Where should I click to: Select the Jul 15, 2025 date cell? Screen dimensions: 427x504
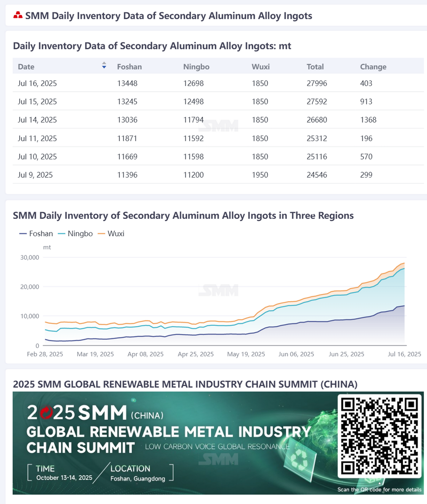click(37, 102)
